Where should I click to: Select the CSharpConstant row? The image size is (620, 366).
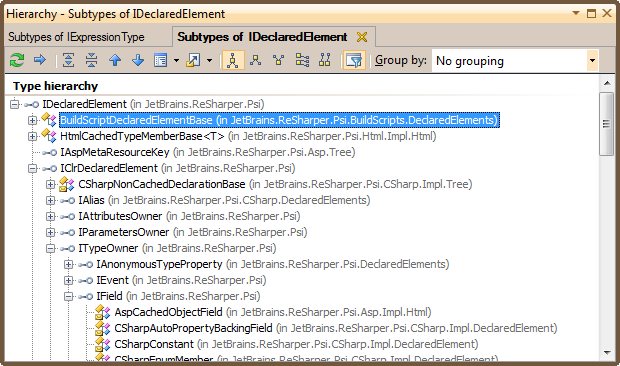296,344
